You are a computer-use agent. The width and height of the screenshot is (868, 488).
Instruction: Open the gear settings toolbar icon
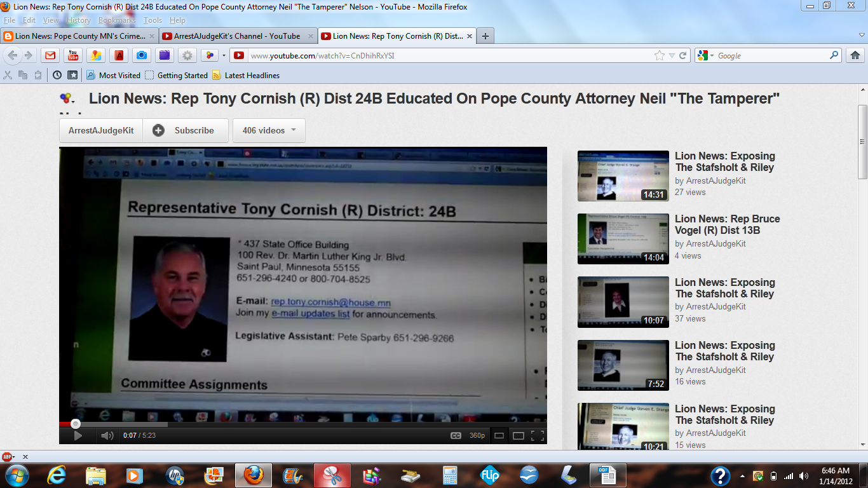(187, 55)
